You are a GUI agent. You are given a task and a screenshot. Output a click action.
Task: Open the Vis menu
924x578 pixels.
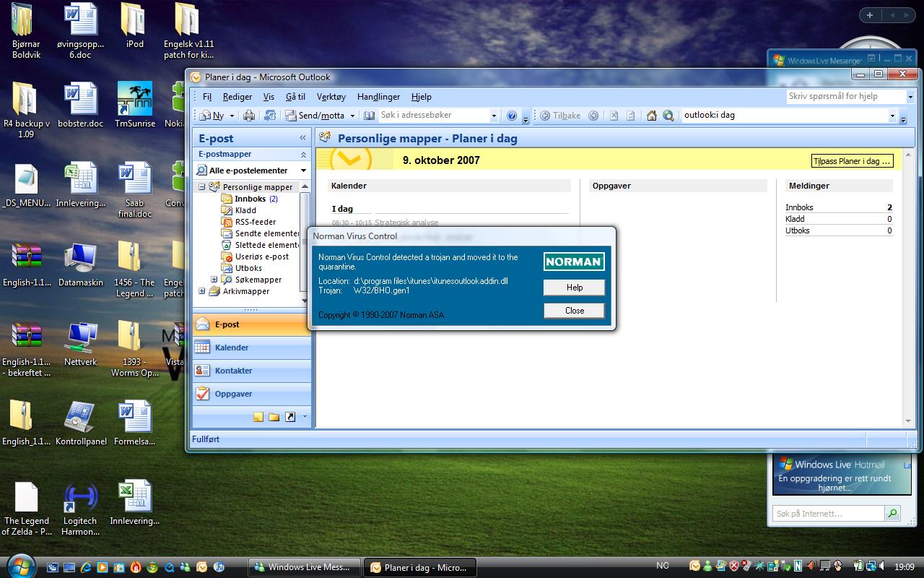click(x=269, y=97)
